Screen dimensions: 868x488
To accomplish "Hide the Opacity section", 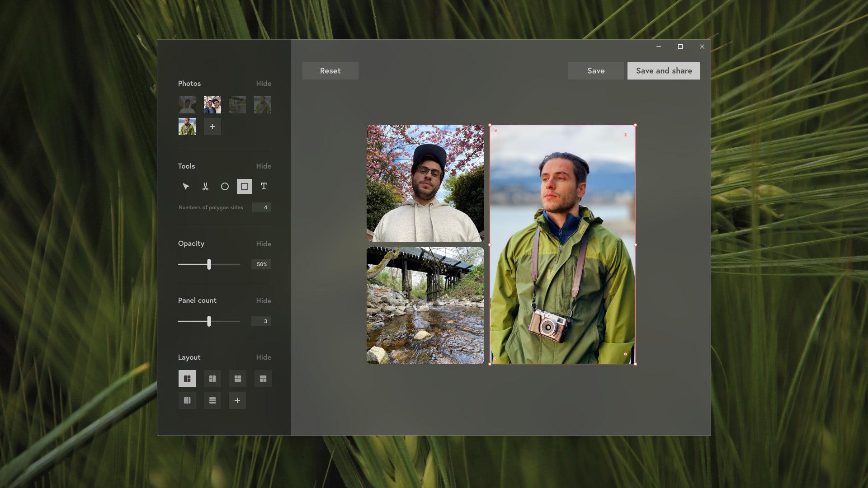I will (x=264, y=244).
